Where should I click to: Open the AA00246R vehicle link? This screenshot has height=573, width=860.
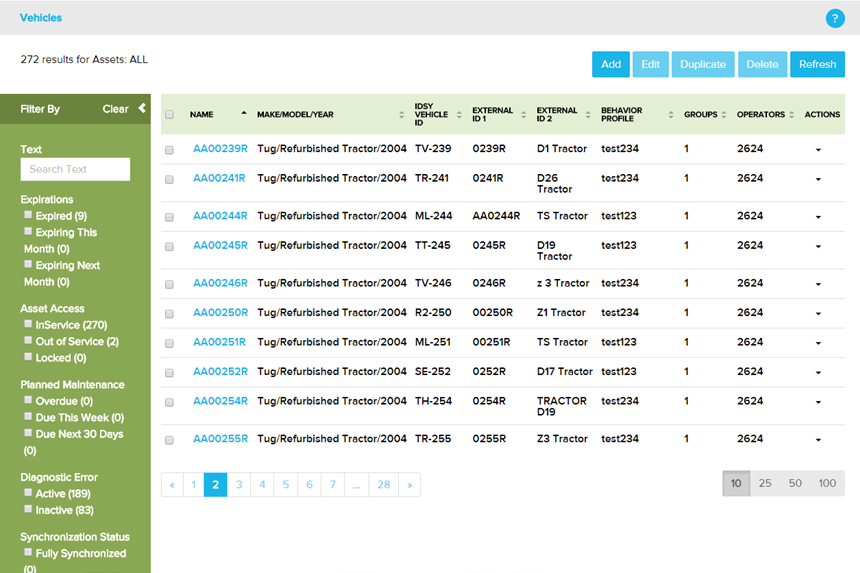click(x=220, y=283)
